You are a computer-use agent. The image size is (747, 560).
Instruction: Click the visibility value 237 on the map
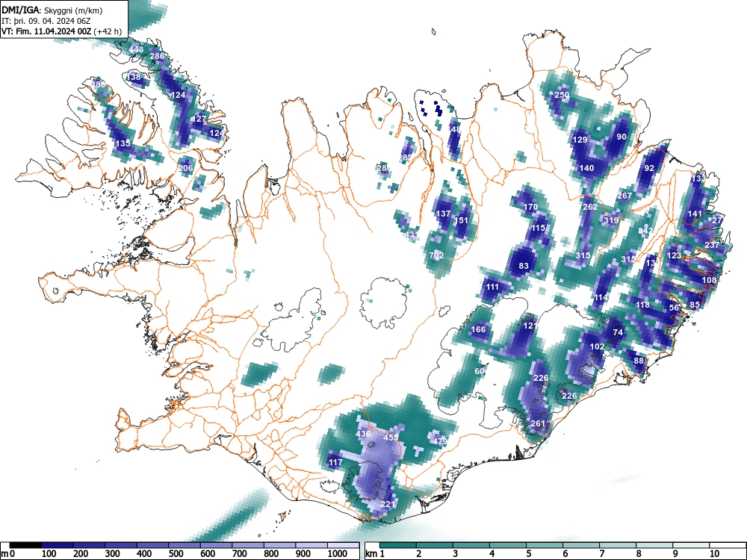tap(712, 245)
